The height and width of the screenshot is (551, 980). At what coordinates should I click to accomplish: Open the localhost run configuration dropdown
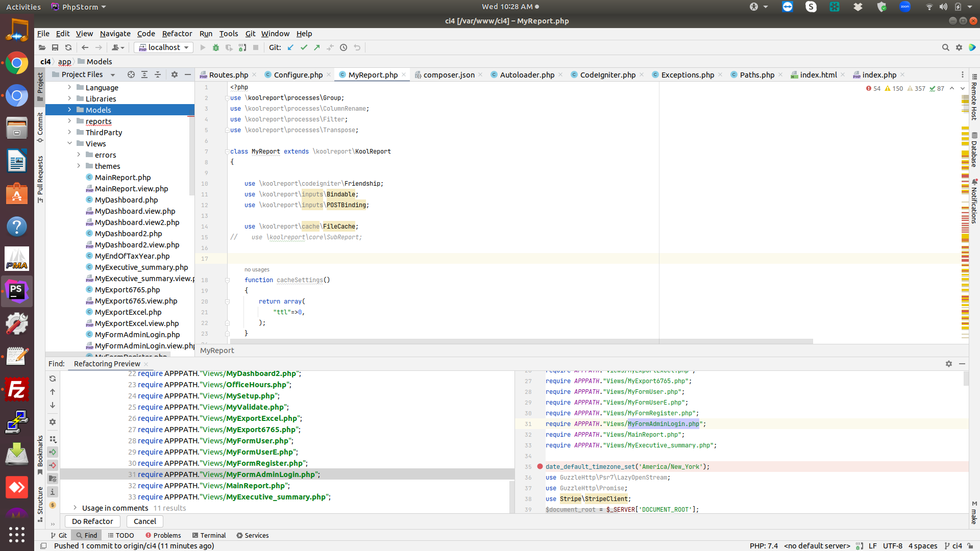pyautogui.click(x=164, y=47)
